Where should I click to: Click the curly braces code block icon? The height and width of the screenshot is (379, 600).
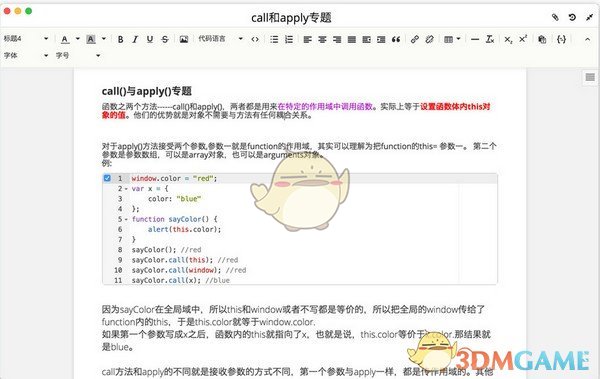click(x=561, y=39)
